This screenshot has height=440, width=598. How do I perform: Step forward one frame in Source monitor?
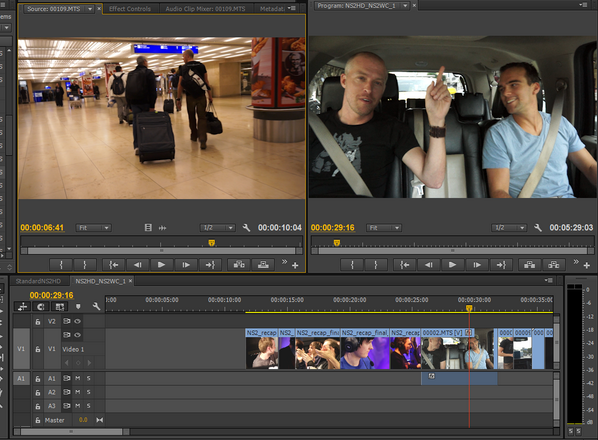pyautogui.click(x=186, y=265)
